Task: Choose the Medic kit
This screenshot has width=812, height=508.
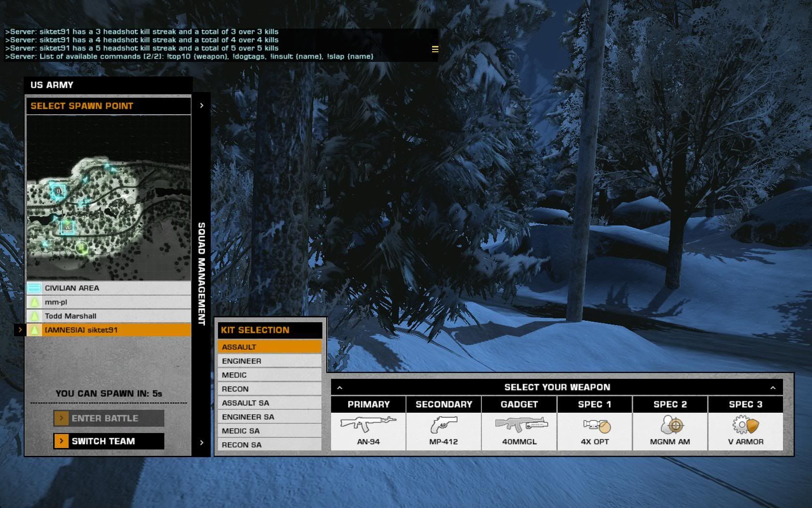Action: click(x=269, y=375)
